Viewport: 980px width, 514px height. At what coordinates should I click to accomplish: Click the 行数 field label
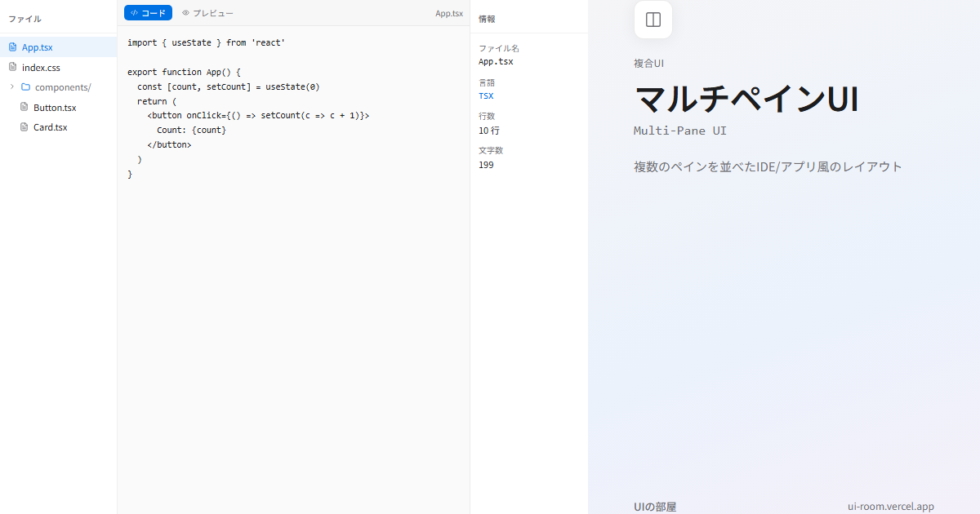tap(487, 117)
